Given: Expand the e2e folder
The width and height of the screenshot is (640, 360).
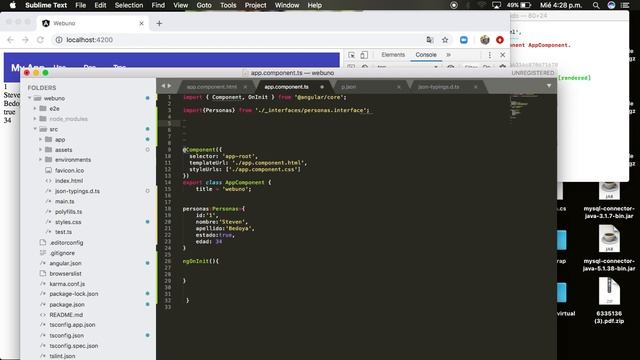Looking at the screenshot, I should click(x=35, y=109).
